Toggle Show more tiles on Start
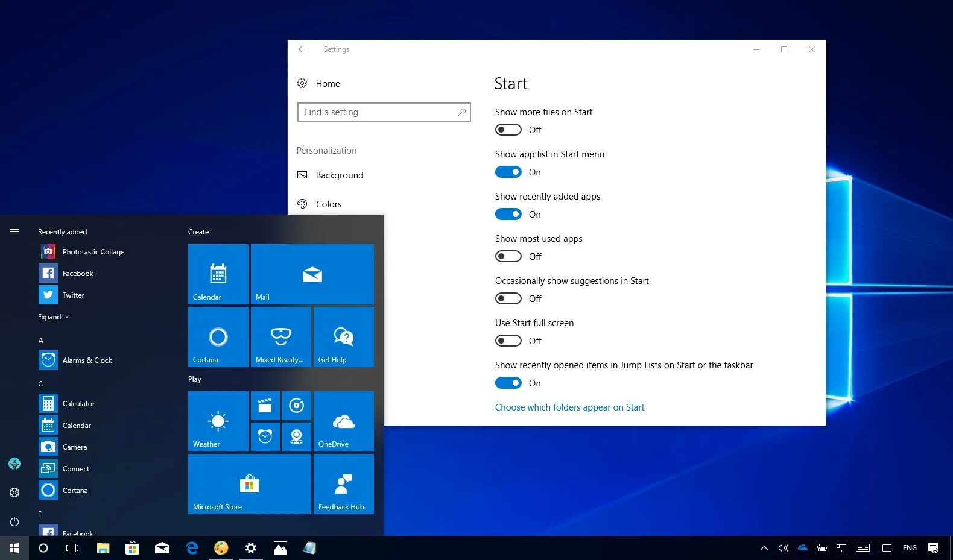Screen dimensions: 953x560 (x=508, y=130)
